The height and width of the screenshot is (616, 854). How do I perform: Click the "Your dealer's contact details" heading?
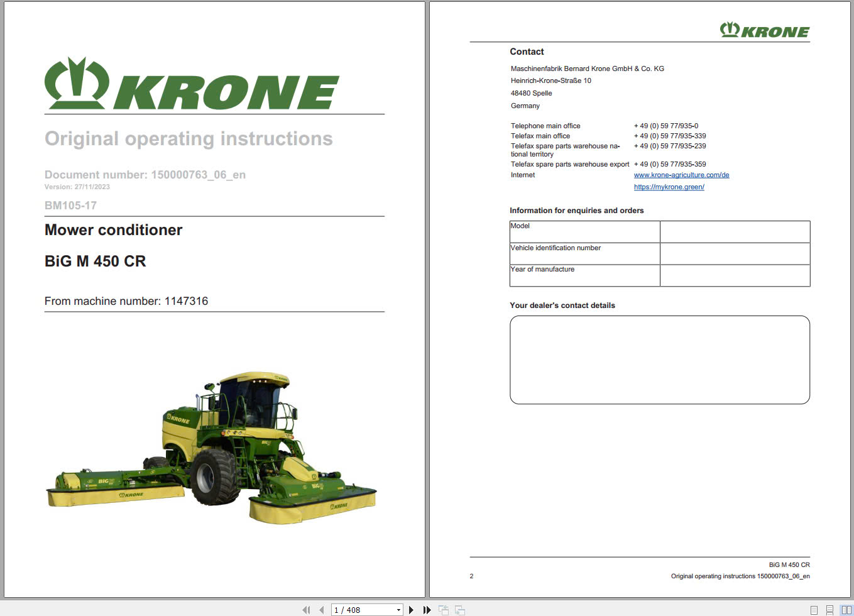click(562, 305)
